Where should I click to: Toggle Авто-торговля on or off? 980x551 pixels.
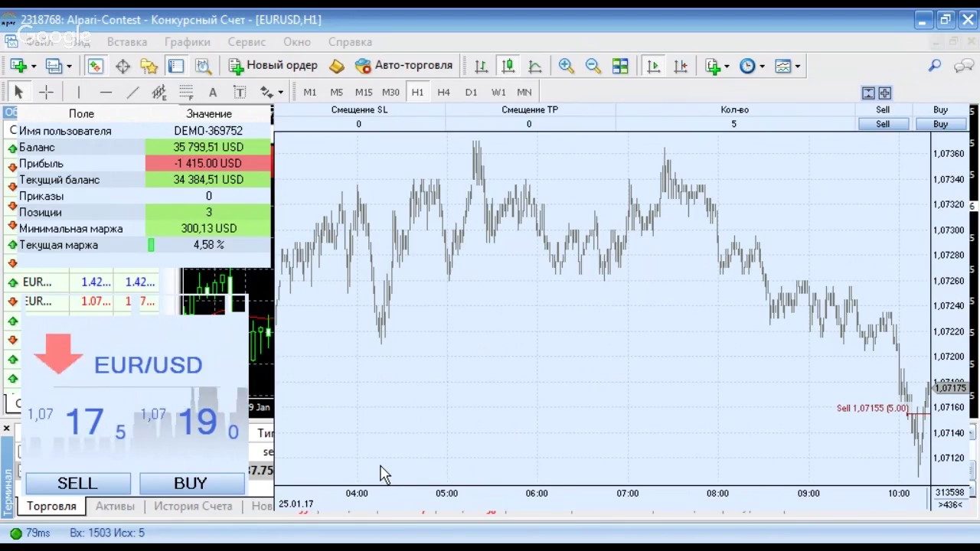(404, 66)
